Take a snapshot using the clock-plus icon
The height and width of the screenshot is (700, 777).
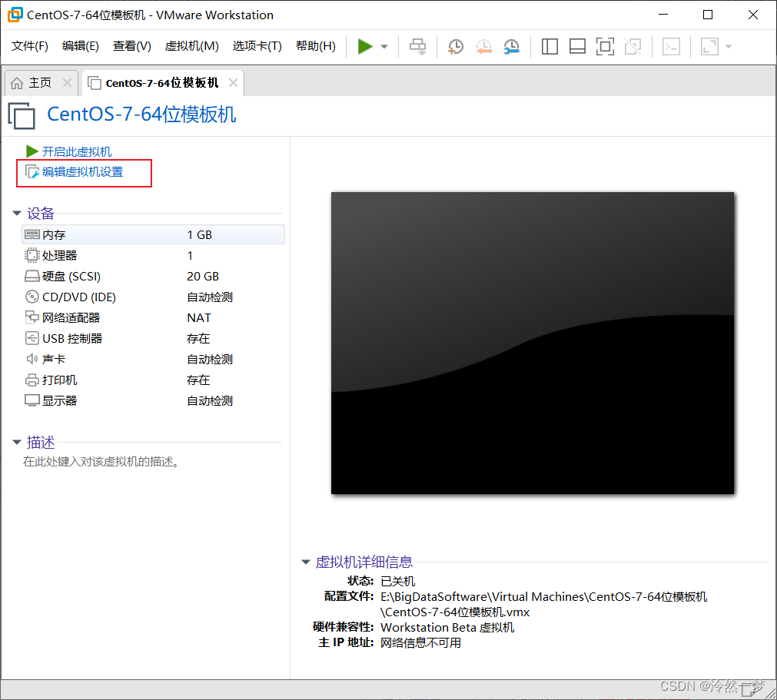456,47
